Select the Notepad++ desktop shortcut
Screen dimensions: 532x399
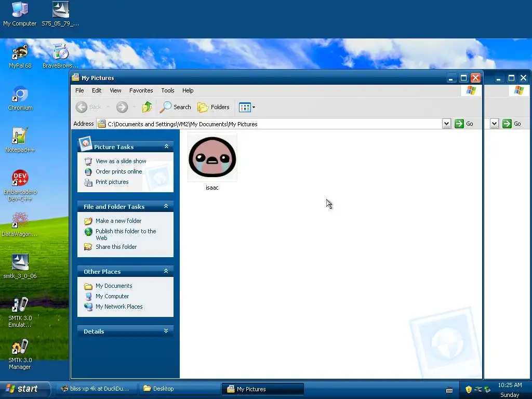coord(20,140)
